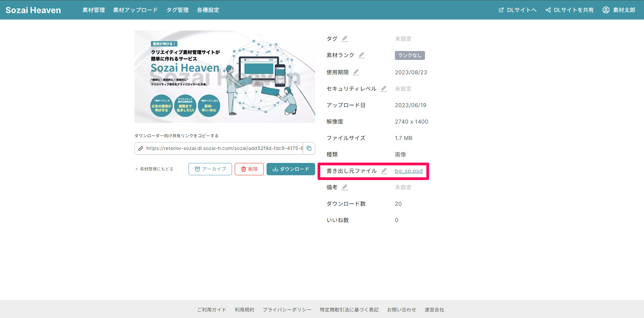Edit 使用期限 with its pencil icon

tap(356, 72)
